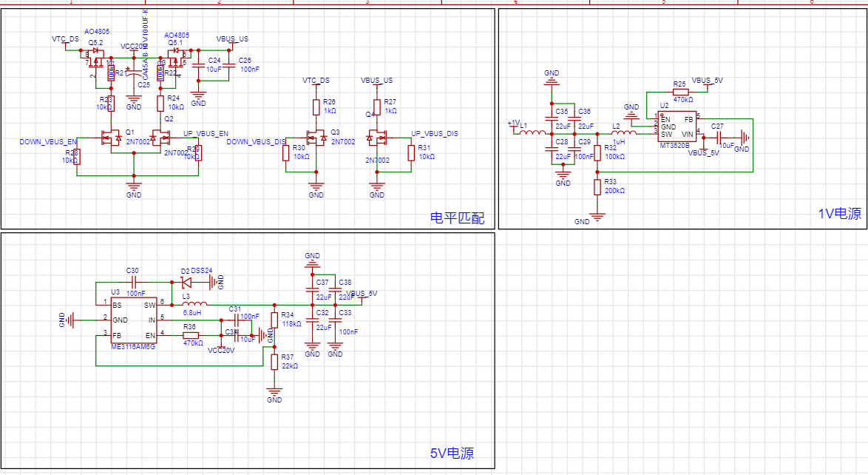
Task: Click the DOWN_VBUS_EN net label
Action: click(48, 141)
